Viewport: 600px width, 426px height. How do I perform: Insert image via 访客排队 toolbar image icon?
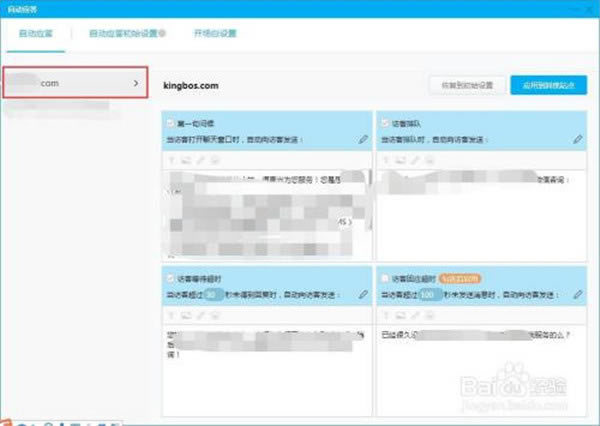(x=398, y=159)
